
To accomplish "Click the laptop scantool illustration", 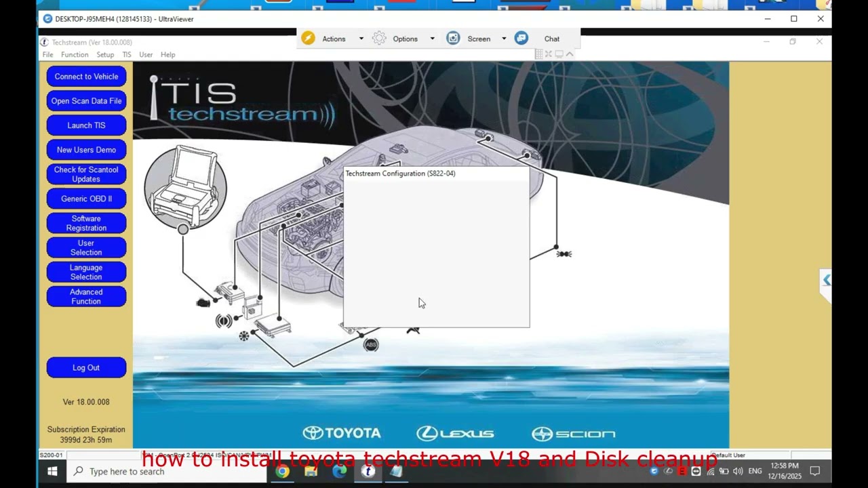I will 185,186.
